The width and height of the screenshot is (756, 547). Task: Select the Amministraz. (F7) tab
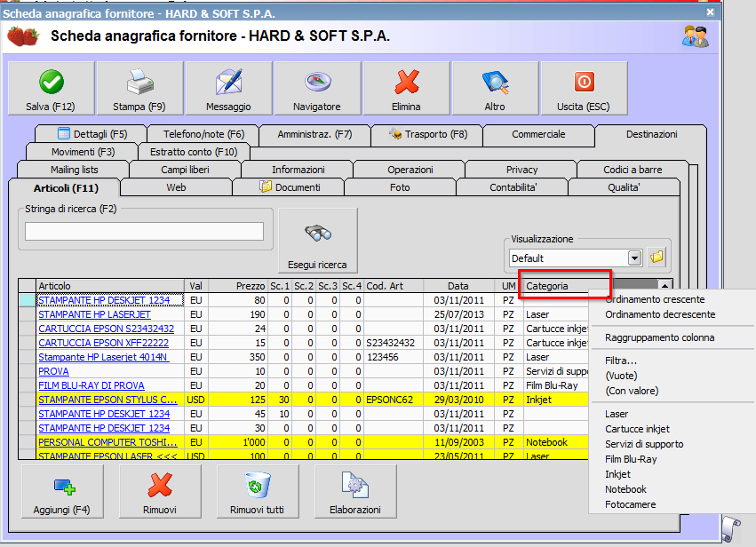(314, 134)
